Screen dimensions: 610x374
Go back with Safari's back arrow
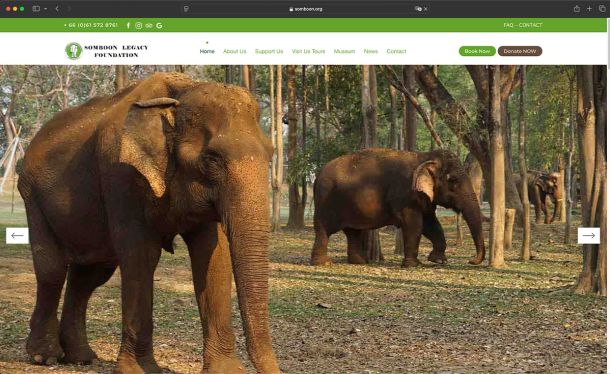click(57, 9)
